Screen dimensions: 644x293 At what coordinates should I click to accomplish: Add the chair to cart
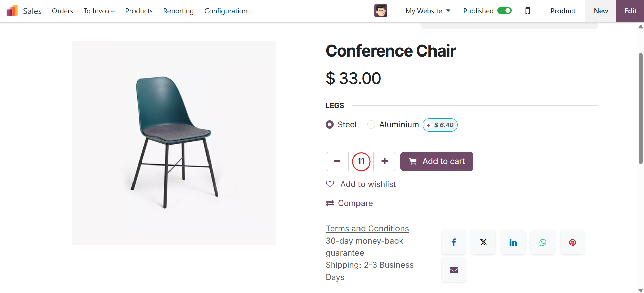click(437, 161)
